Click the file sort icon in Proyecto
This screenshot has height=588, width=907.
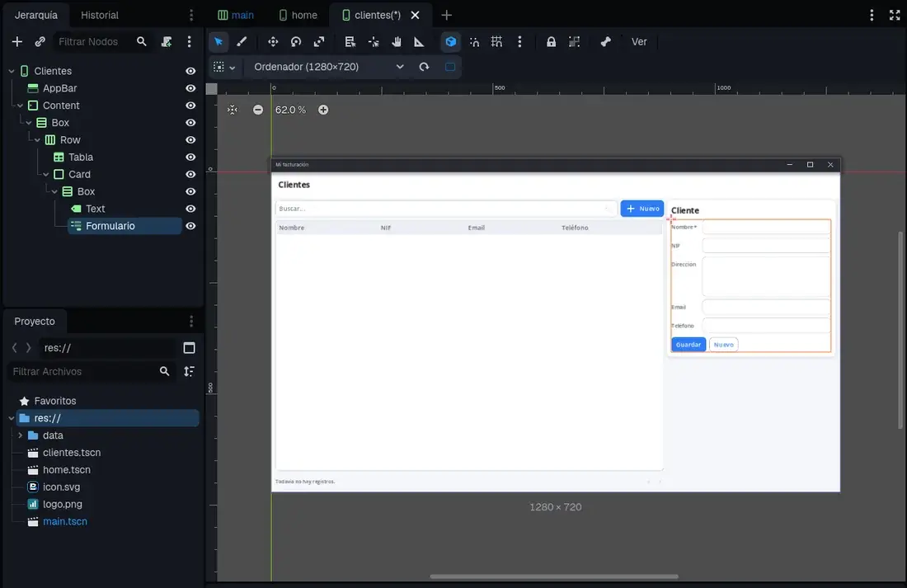click(189, 372)
